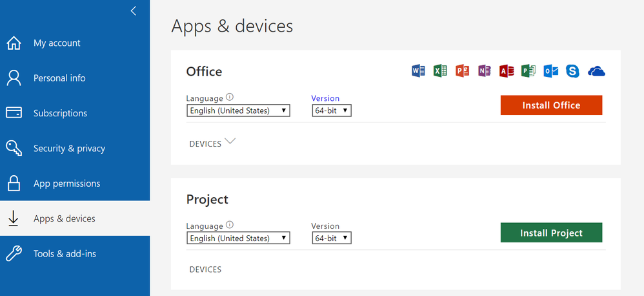The image size is (644, 296).
Task: Click the Word icon in Office card
Action: tap(418, 70)
